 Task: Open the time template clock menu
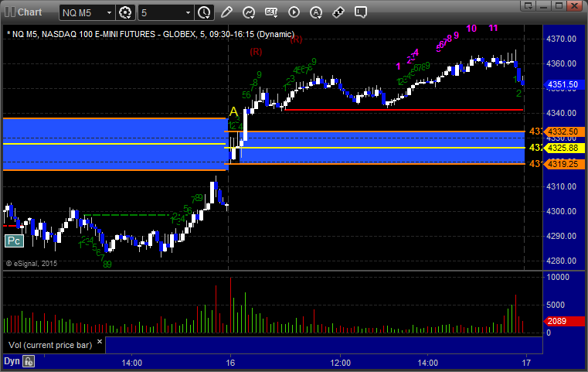point(205,13)
